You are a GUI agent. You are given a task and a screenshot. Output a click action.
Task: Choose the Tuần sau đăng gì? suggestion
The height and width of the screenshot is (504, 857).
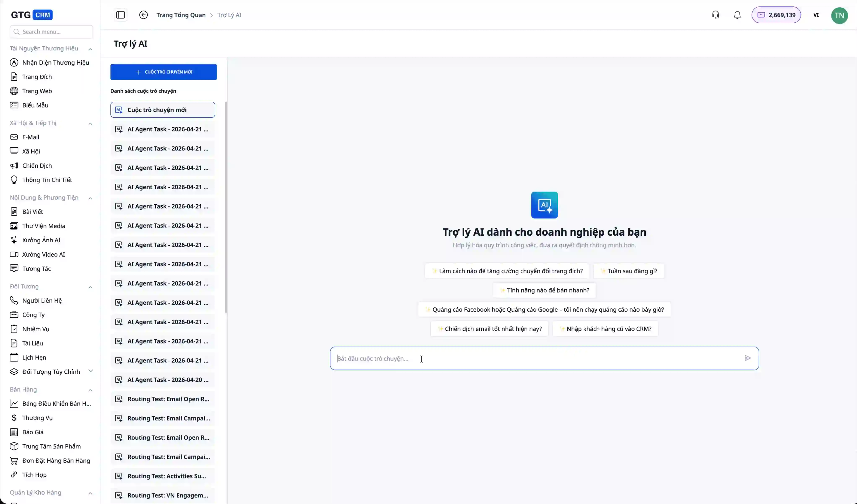pos(628,271)
